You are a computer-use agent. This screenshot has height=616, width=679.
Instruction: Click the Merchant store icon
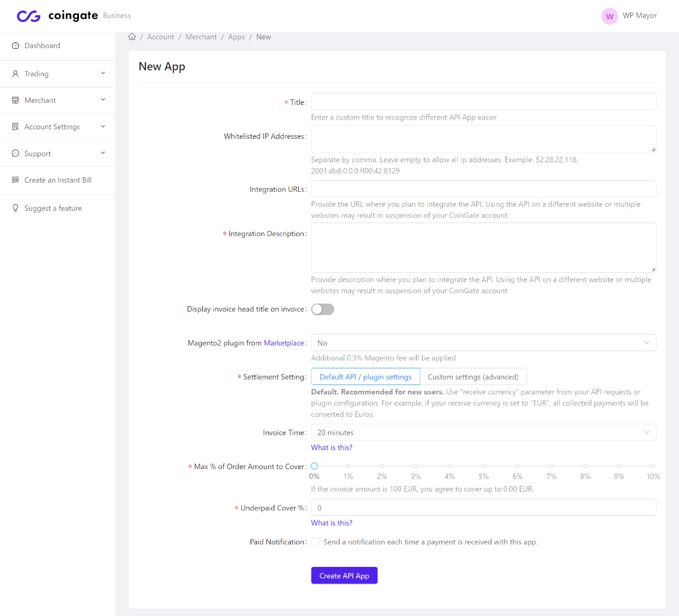click(x=16, y=100)
